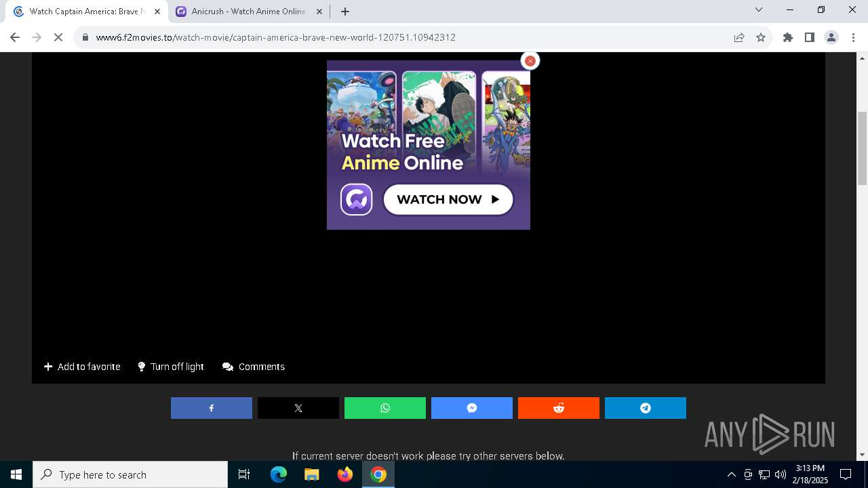Viewport: 868px width, 488px height.
Task: View site information lock icon
Action: click(85, 37)
